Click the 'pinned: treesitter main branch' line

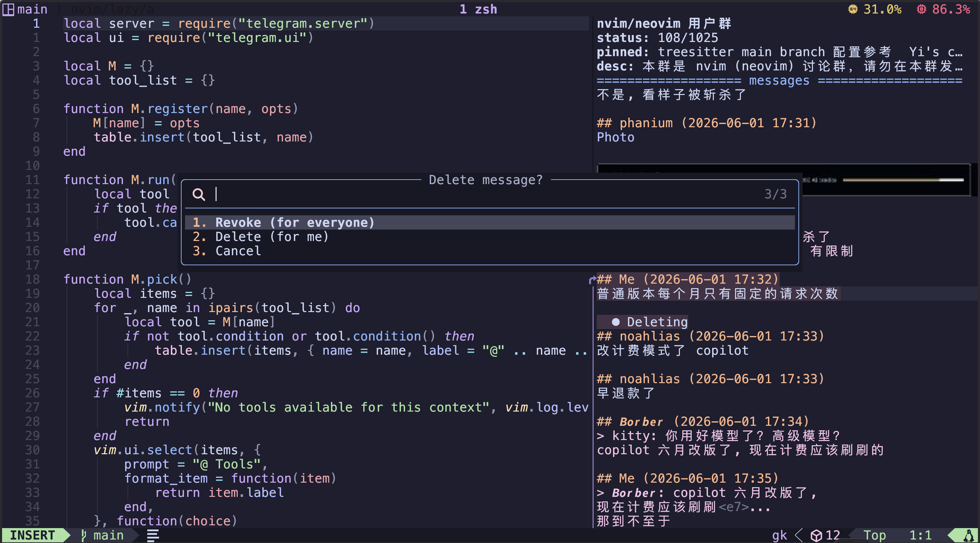780,52
